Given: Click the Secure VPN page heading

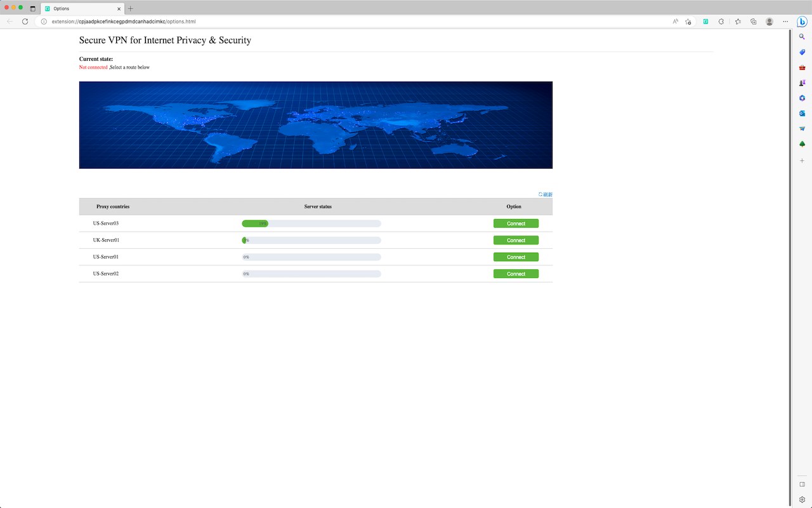Looking at the screenshot, I should [165, 40].
